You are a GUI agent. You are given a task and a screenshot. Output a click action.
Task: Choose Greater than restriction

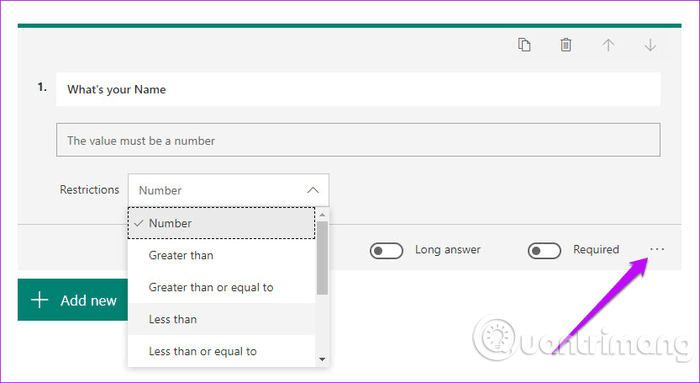point(221,255)
